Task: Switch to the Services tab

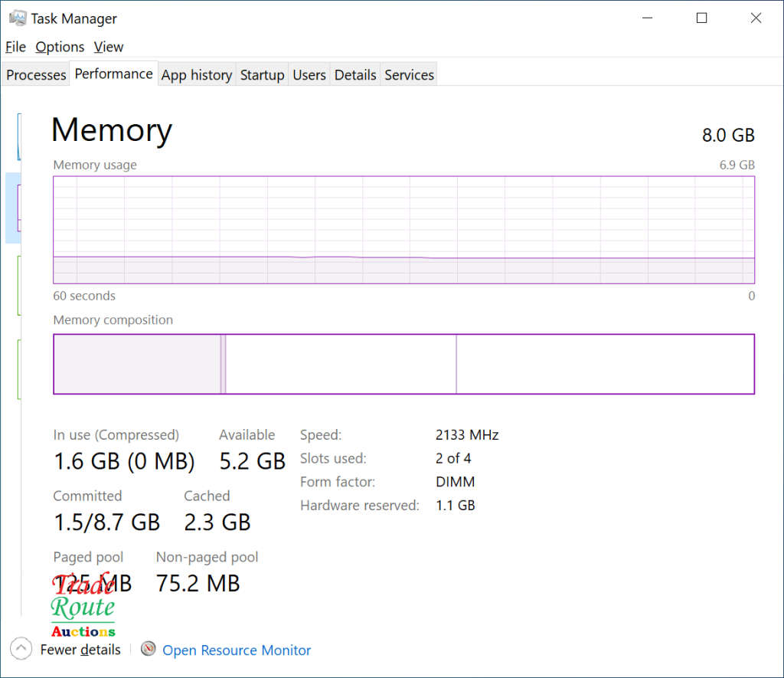Action: [409, 75]
